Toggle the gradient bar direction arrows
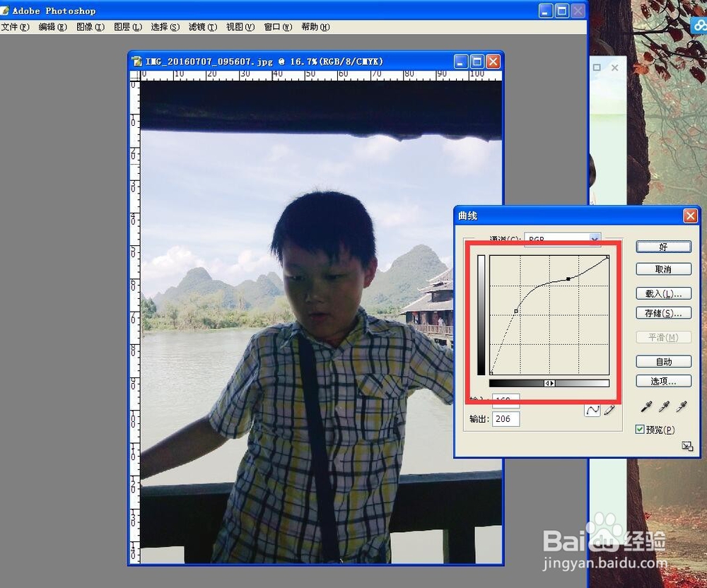707x588 pixels. pyautogui.click(x=549, y=384)
